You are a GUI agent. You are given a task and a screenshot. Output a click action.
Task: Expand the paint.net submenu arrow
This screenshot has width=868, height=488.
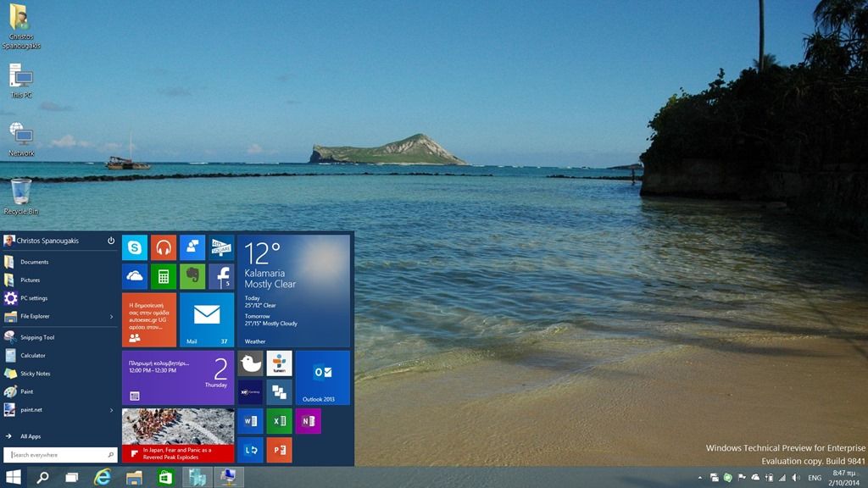click(x=112, y=410)
